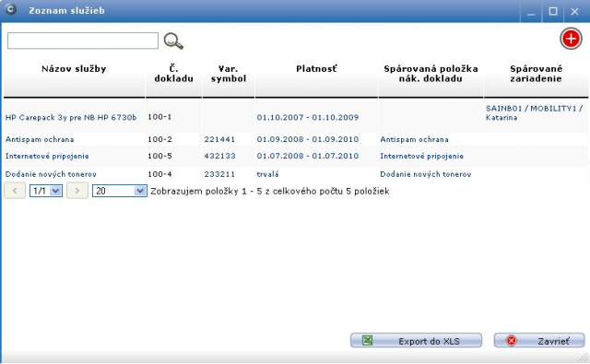Sort by Platnosť column header
Image resolution: width=590 pixels, height=364 pixels.
(316, 69)
